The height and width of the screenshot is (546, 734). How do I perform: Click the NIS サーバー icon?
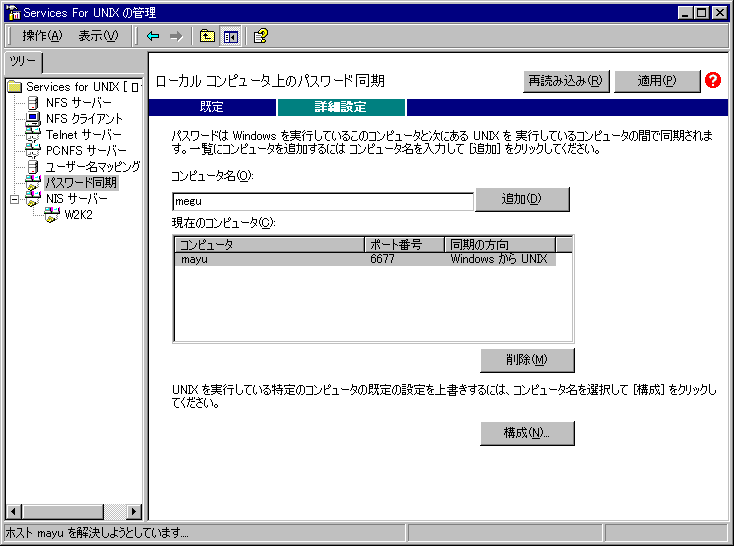click(33, 199)
